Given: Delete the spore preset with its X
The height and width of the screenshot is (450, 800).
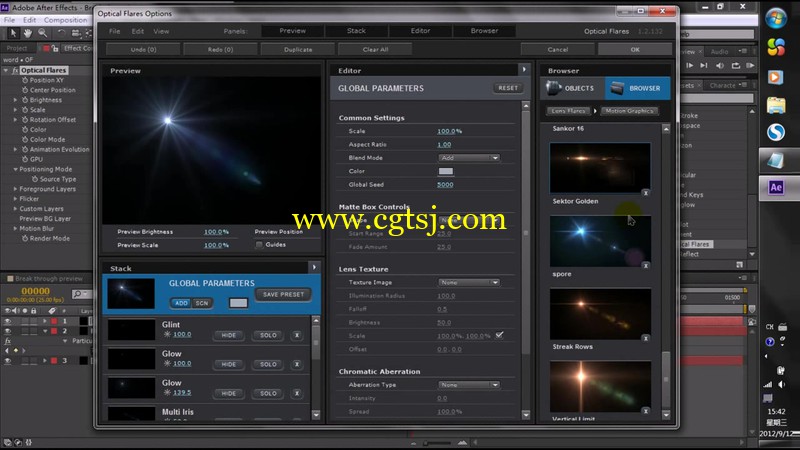Looking at the screenshot, I should tap(645, 266).
